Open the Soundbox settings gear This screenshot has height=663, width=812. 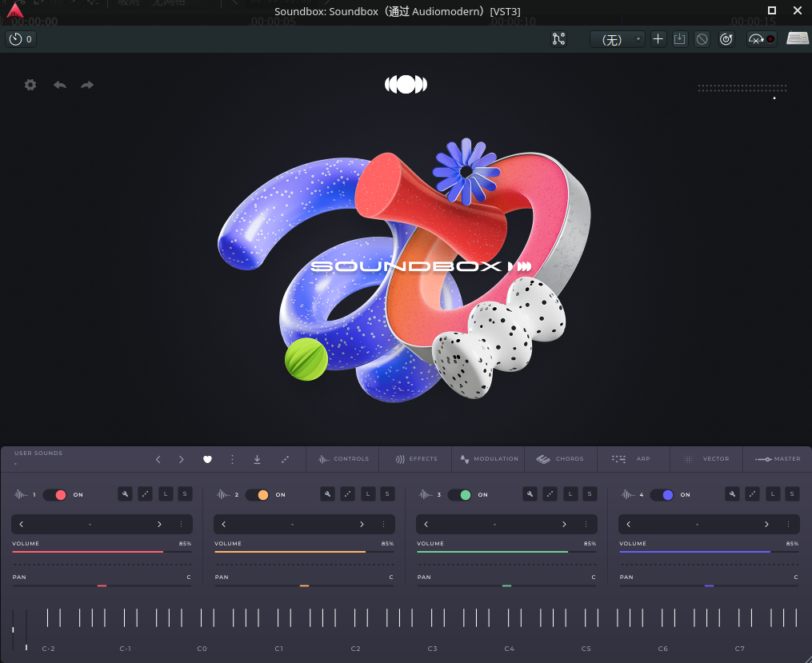pyautogui.click(x=30, y=85)
